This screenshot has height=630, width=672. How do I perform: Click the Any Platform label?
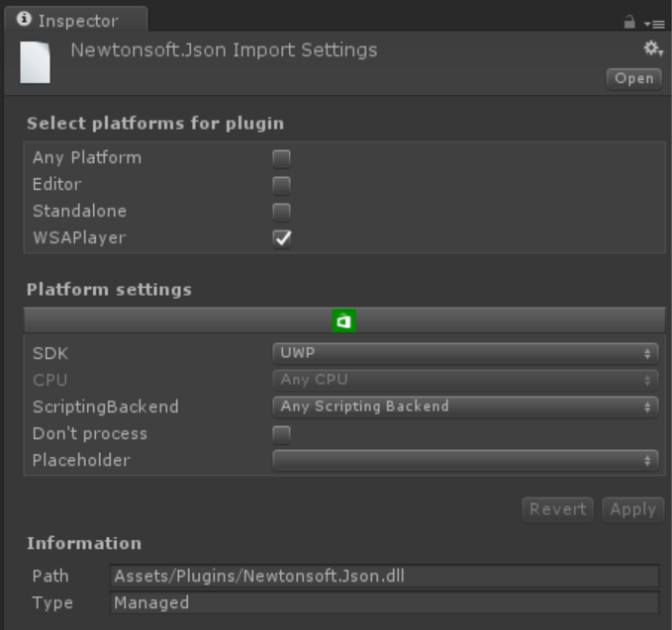[x=87, y=158]
